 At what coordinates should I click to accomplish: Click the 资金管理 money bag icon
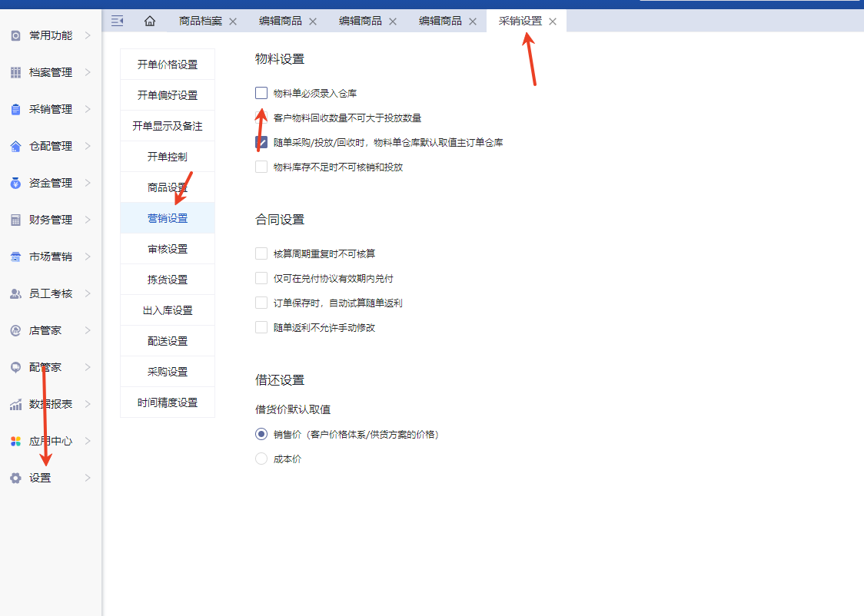tap(15, 183)
